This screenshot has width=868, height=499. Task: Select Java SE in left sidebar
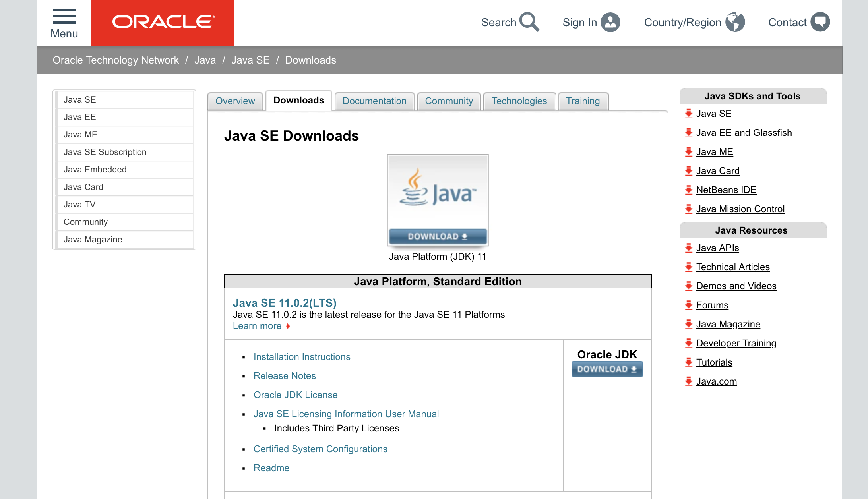coord(125,100)
